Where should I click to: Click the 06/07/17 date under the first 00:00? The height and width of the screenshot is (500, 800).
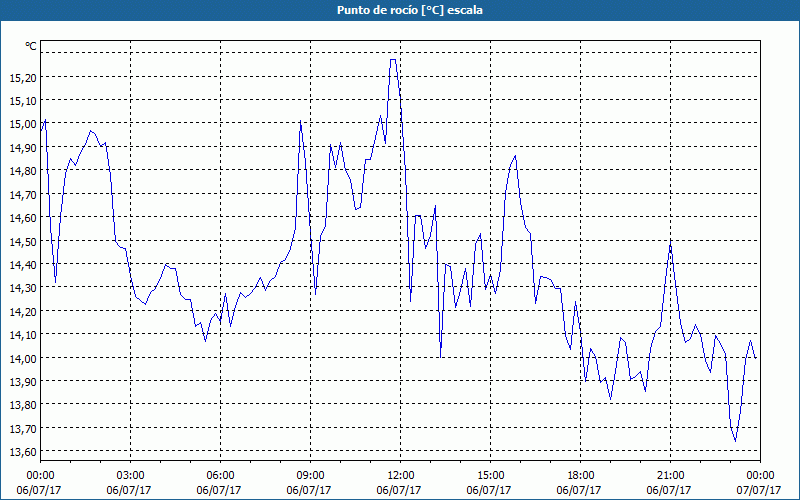(39, 490)
